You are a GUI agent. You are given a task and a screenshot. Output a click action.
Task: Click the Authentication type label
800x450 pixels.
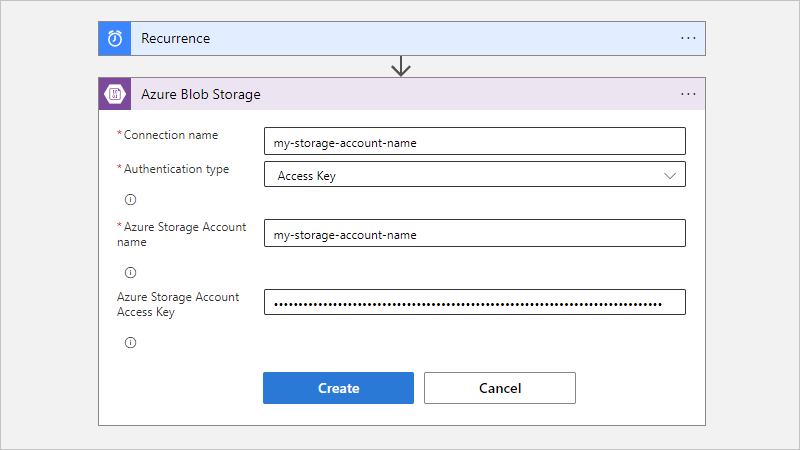(176, 169)
